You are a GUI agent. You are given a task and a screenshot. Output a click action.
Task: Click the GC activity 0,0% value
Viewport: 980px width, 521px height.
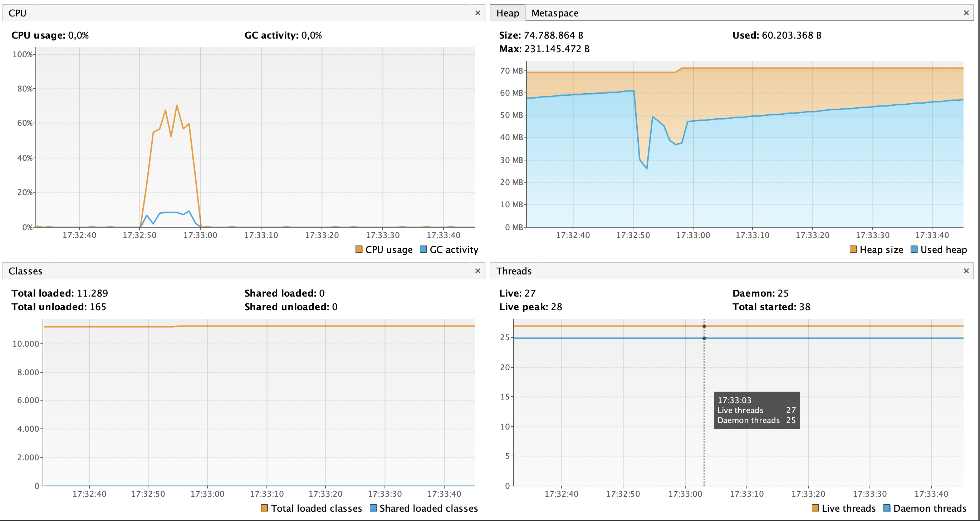tap(312, 35)
